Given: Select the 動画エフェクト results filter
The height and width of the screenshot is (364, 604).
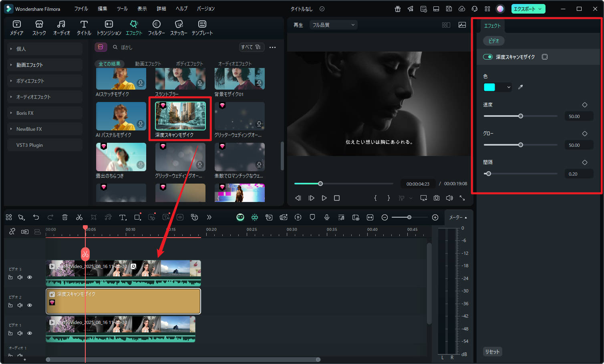Looking at the screenshot, I should (x=148, y=64).
